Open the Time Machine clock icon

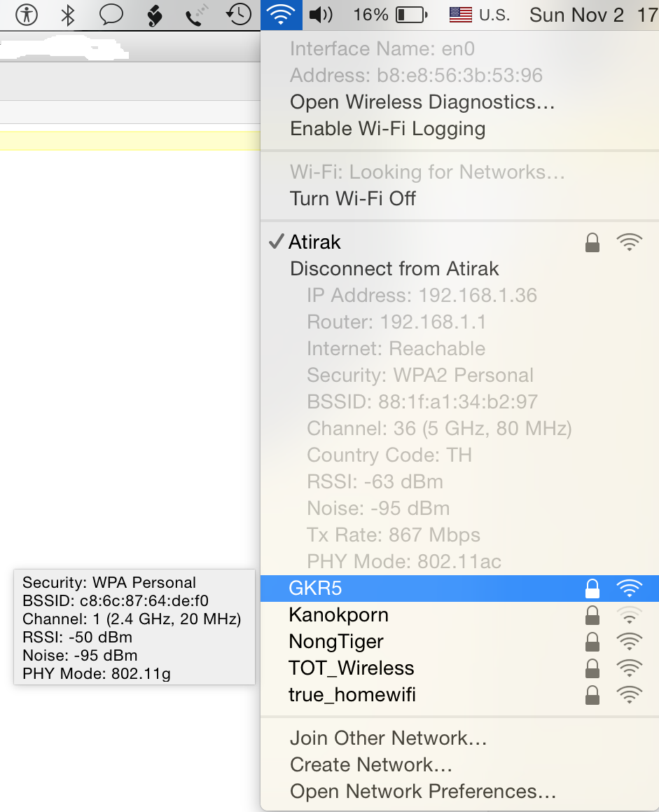239,15
